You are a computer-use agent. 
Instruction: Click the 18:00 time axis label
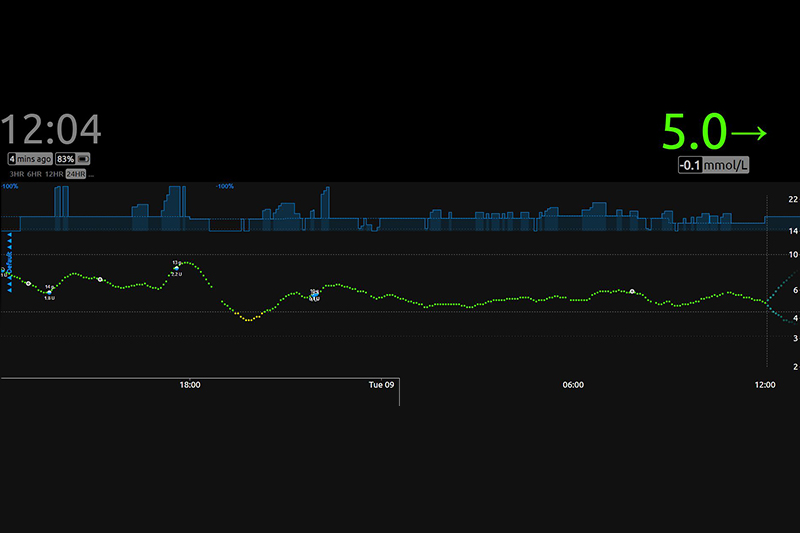(189, 385)
